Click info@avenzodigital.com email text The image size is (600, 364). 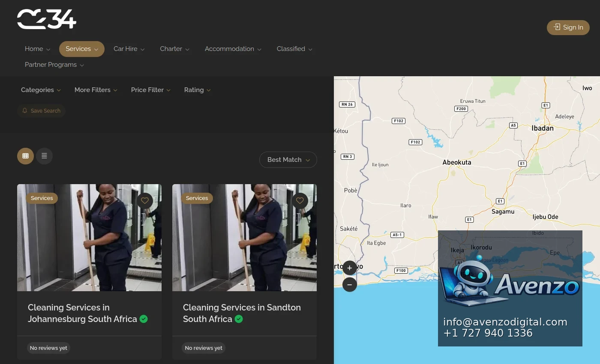(x=505, y=322)
